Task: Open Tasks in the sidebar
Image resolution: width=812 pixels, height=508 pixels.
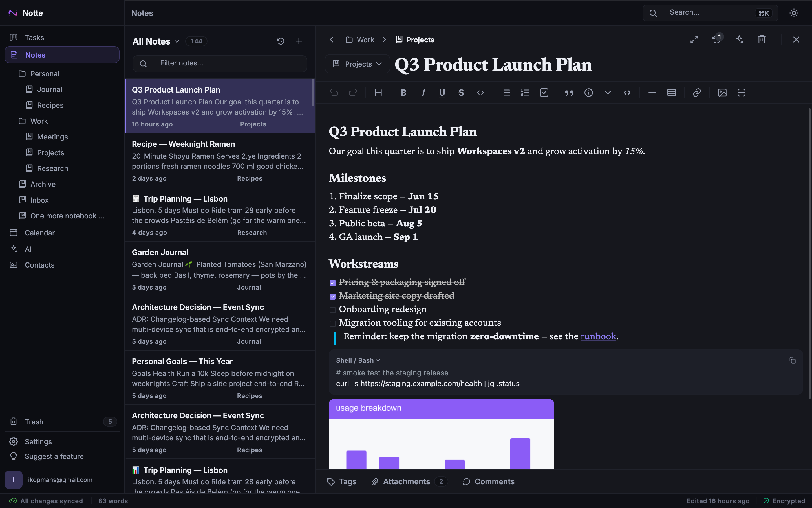Action: pos(62,37)
